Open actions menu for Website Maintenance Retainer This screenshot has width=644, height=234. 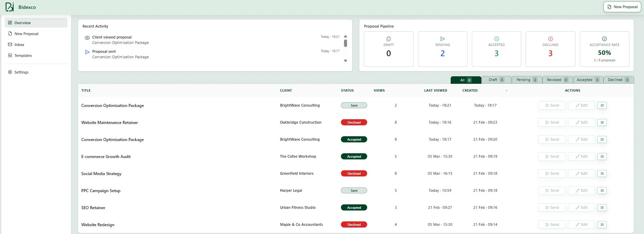[602, 122]
